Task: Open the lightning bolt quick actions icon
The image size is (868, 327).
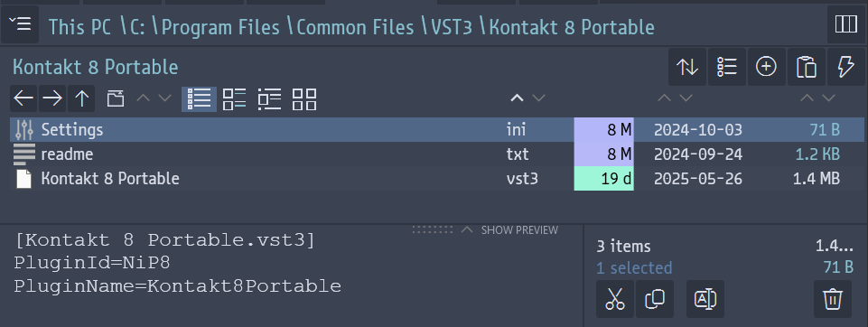Action: [845, 68]
